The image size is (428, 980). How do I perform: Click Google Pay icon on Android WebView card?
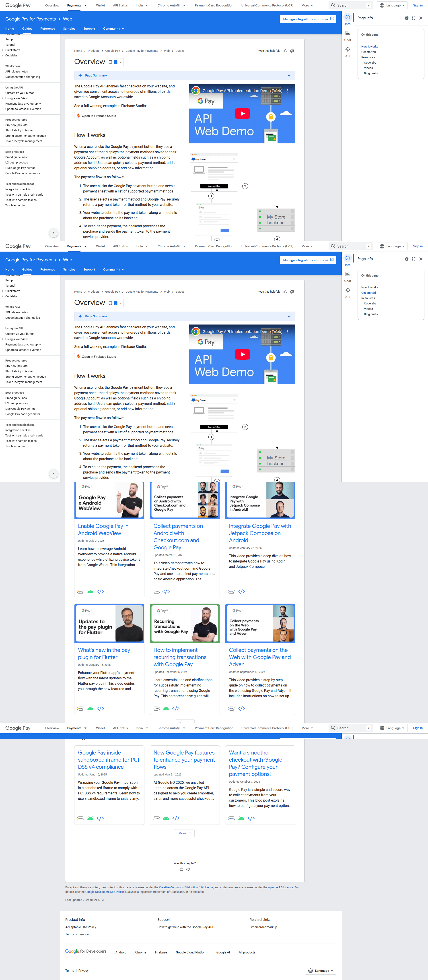point(80,591)
